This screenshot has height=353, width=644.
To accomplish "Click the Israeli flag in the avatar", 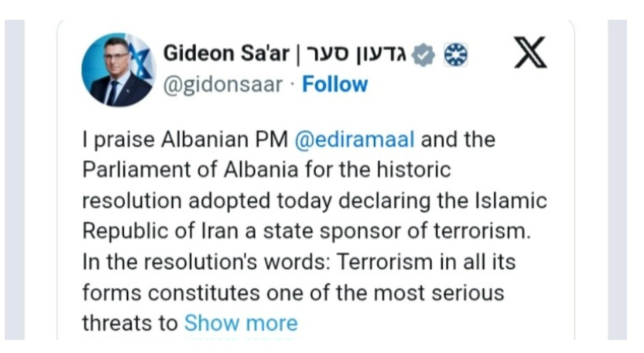I will pos(142,58).
